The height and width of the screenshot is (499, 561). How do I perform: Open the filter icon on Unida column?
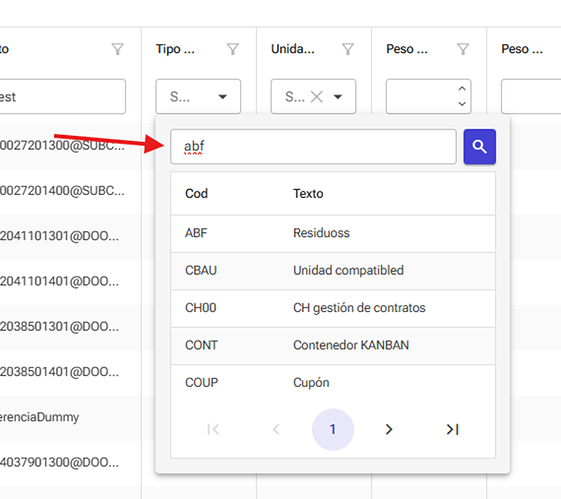348,49
